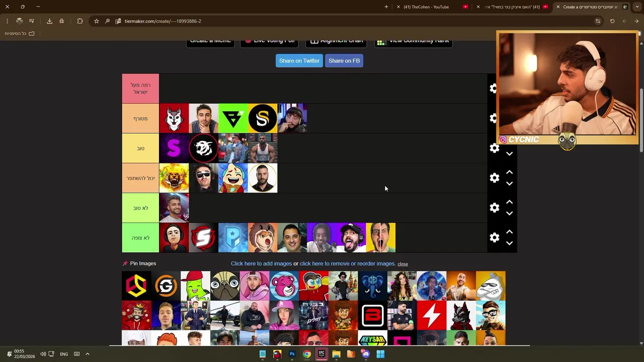Open the tab search dropdown chevron
The width and height of the screenshot is (644, 362).
pyautogui.click(x=636, y=7)
